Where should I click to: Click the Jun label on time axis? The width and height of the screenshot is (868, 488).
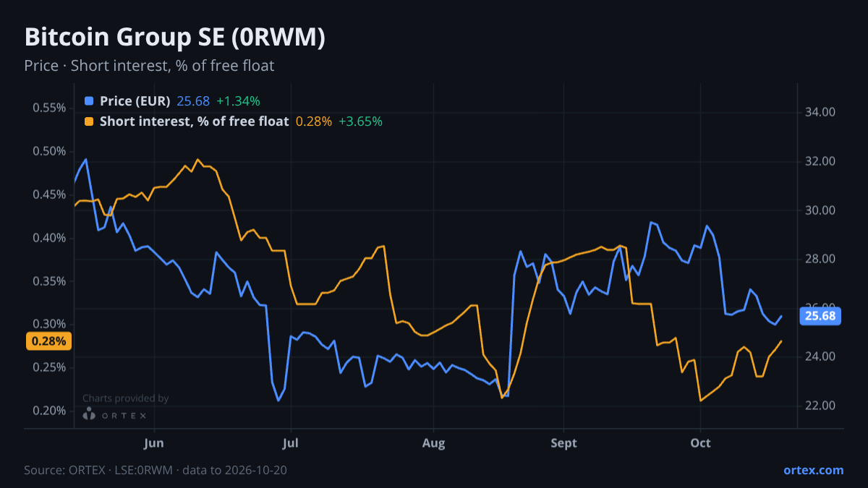[154, 443]
